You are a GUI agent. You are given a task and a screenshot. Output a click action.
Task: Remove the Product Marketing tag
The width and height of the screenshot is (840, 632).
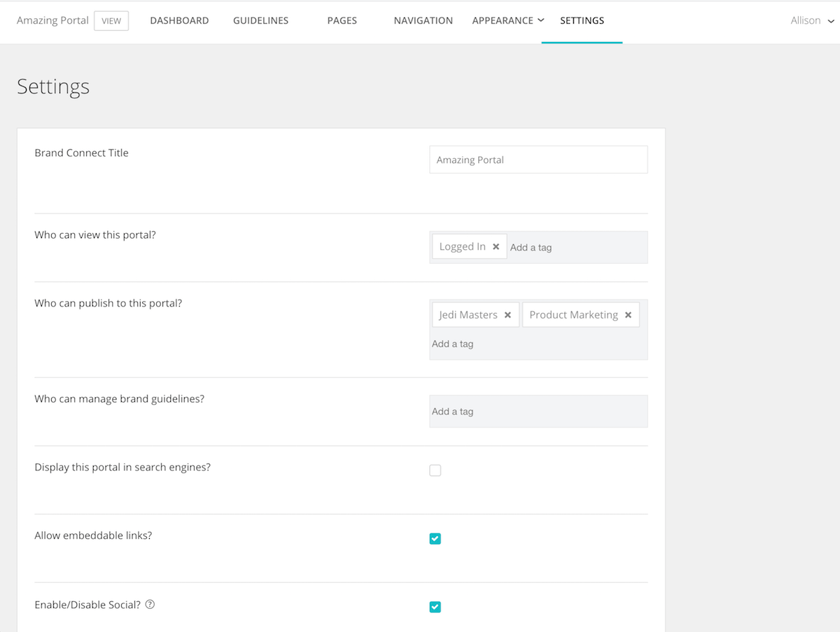[x=628, y=314]
